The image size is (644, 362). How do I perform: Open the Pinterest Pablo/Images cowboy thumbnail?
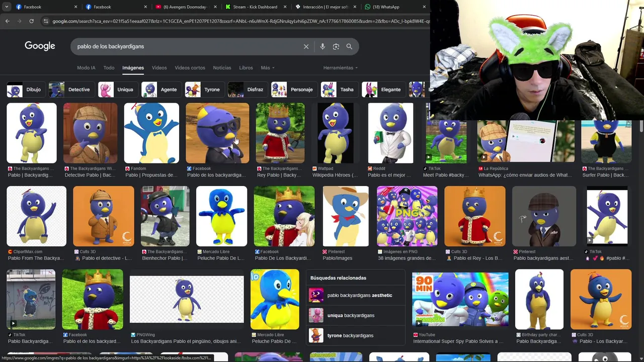pyautogui.click(x=346, y=216)
